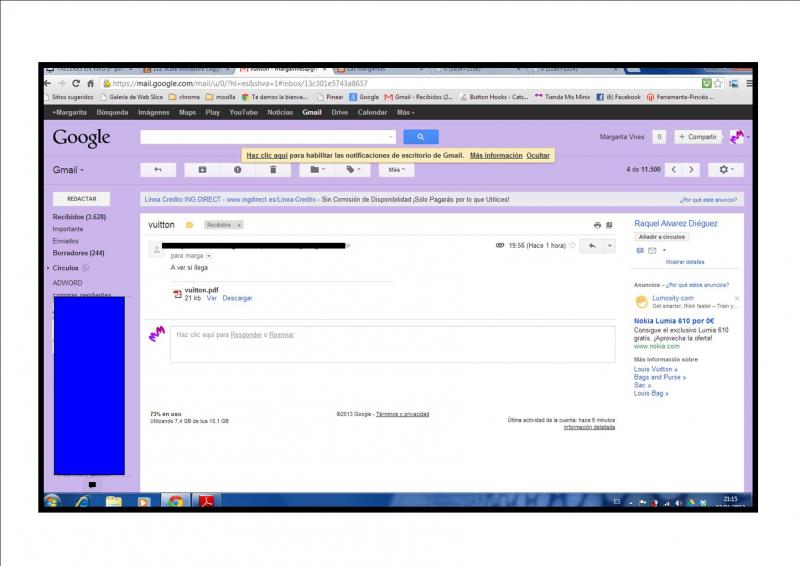Open the Move to folder dropdown
Viewport: 800px width, 566px height.
tap(317, 169)
